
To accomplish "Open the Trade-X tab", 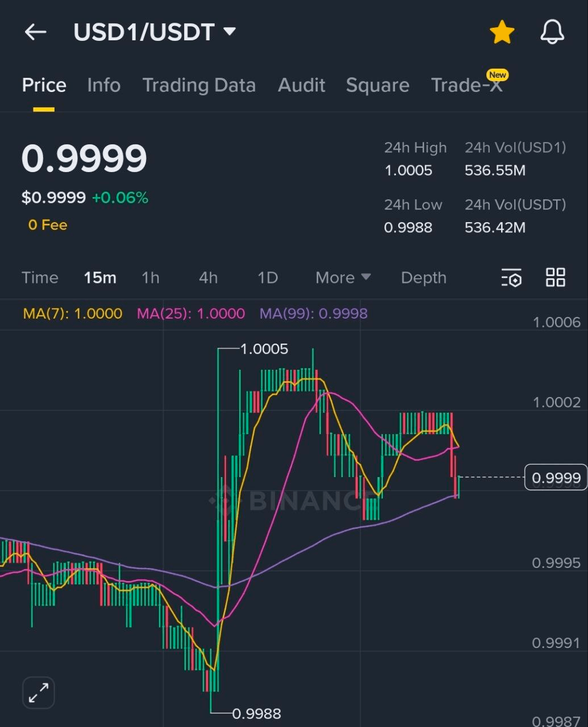I will (x=467, y=85).
